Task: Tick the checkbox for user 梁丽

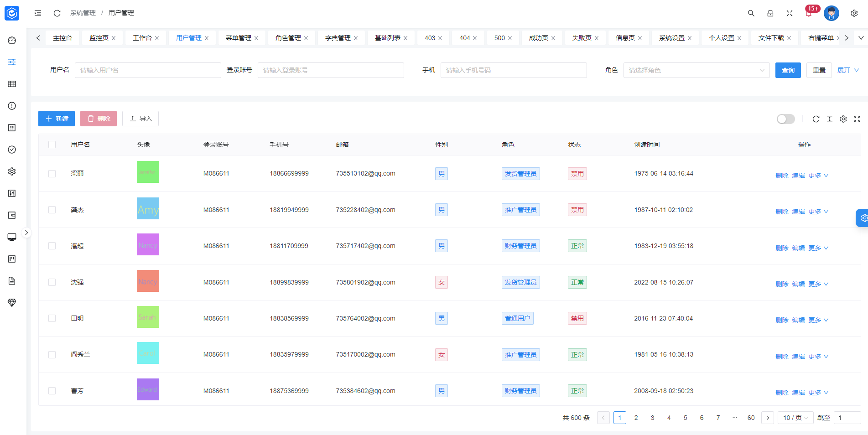Action: [52, 173]
